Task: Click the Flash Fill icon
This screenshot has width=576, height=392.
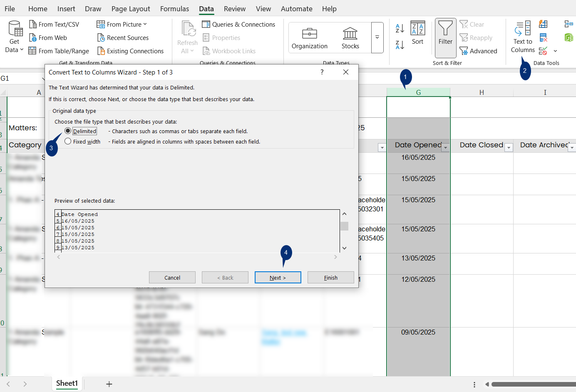Action: [x=543, y=24]
